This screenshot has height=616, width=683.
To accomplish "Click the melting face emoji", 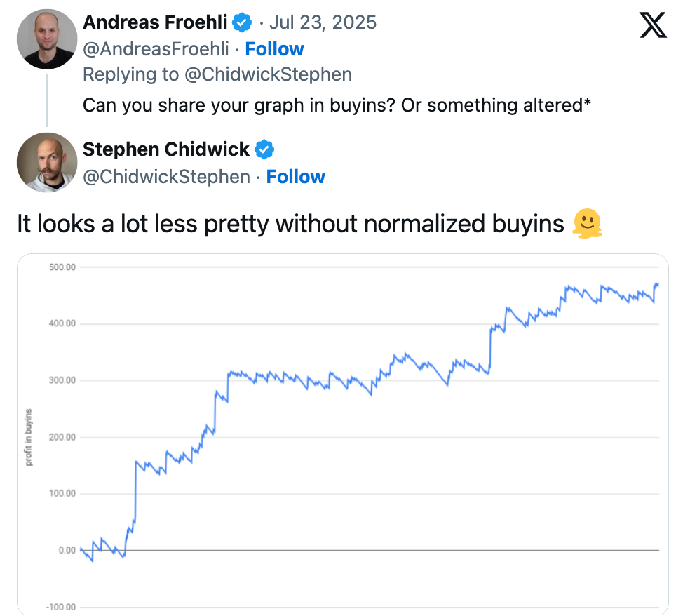I will [587, 223].
